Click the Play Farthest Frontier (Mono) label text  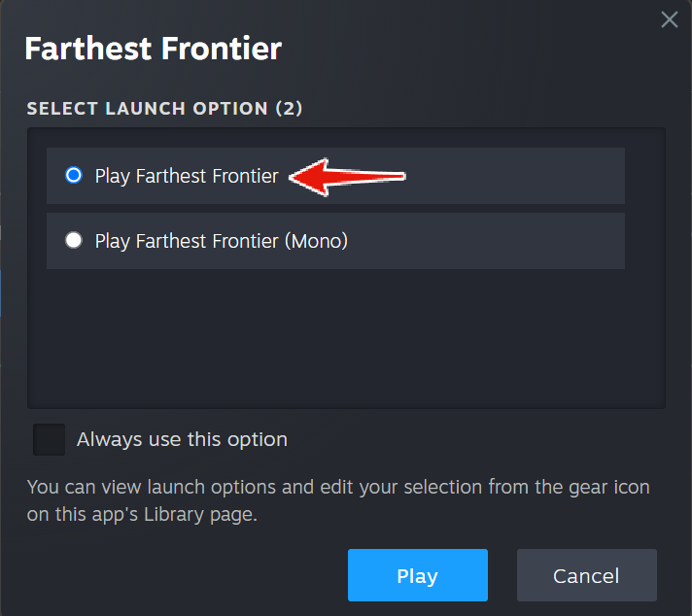221,241
